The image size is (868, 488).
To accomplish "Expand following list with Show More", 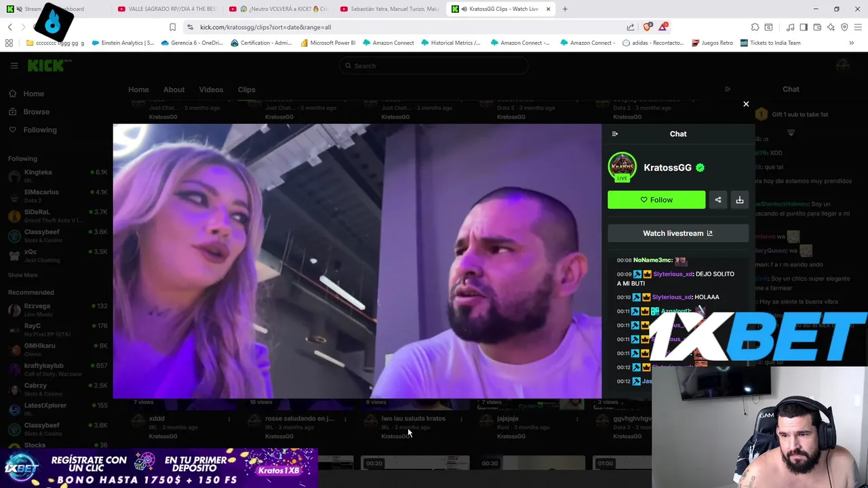I will tap(23, 275).
